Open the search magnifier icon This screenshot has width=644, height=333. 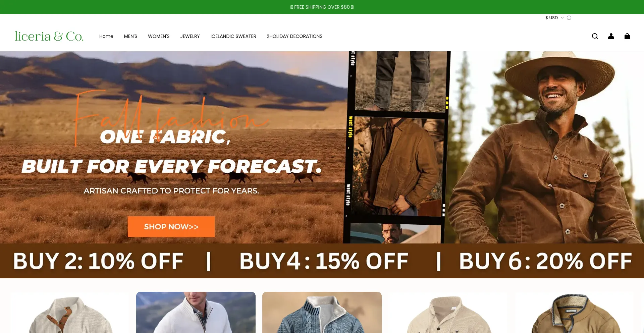[595, 36]
